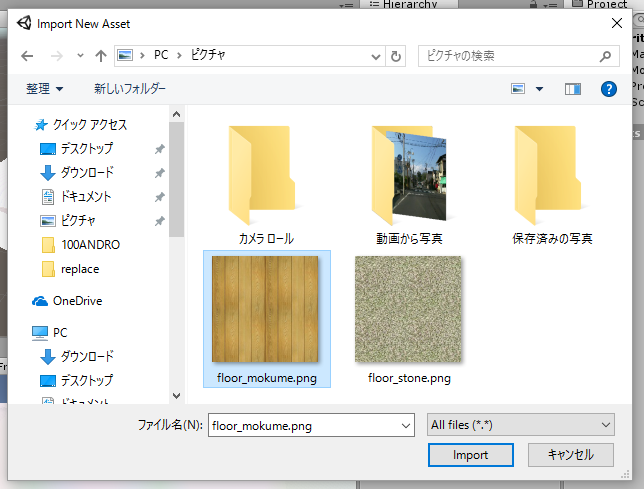Click the floor_stone.png file name label
The image size is (644, 489).
[409, 378]
